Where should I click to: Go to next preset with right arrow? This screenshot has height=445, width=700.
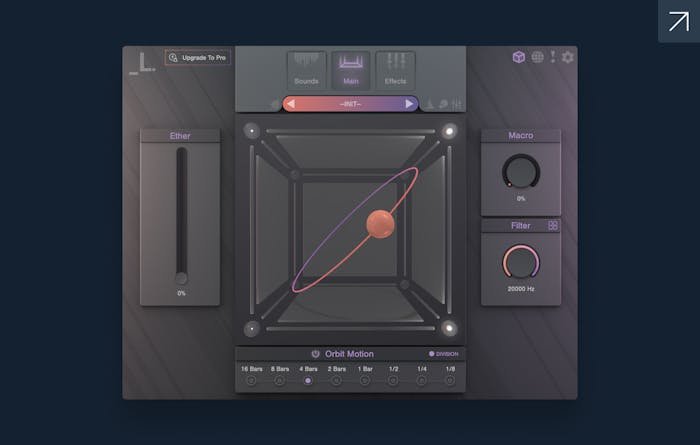pyautogui.click(x=410, y=104)
